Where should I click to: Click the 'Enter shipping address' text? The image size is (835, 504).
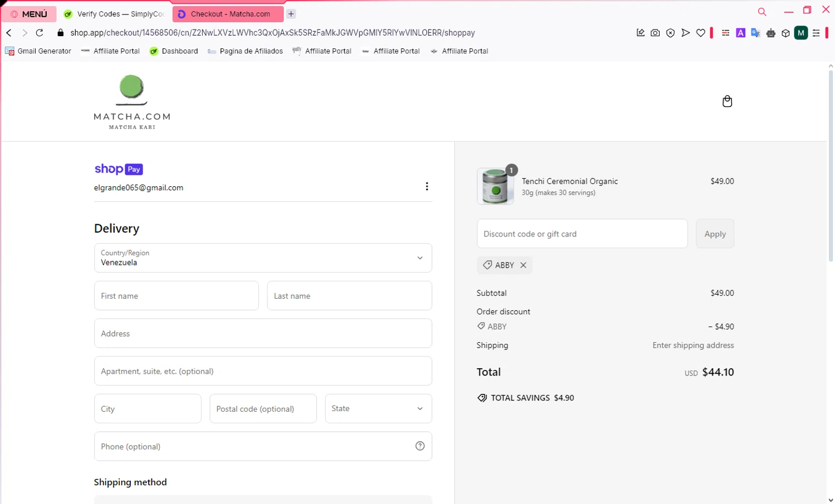coord(693,345)
